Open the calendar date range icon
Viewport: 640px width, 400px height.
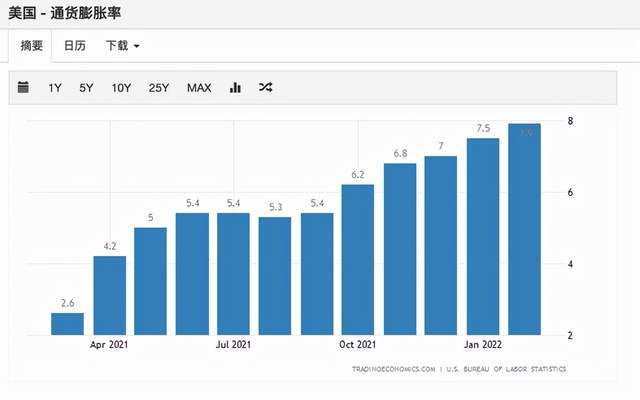pyautogui.click(x=23, y=87)
